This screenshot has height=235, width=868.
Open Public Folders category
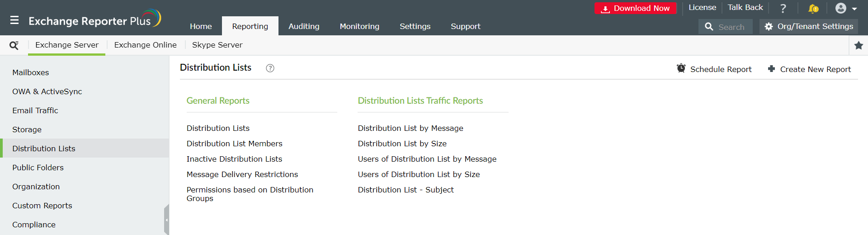[85, 168]
